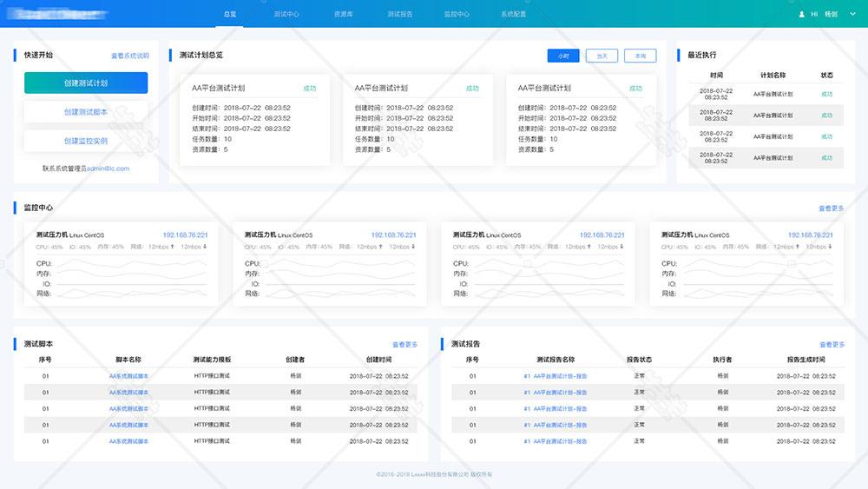Viewport: 868px width, 489px height.
Task: Click 查看更多 in the 监控中心 section
Action: click(831, 208)
